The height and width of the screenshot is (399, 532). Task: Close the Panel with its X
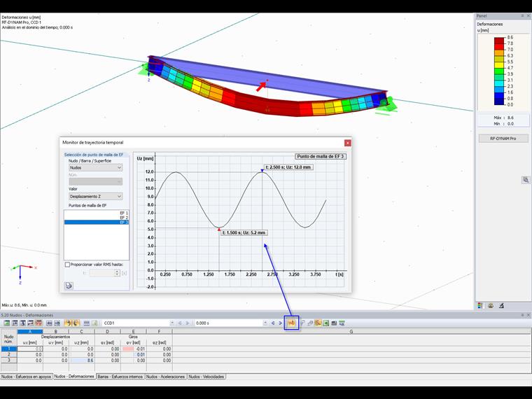[528, 15]
